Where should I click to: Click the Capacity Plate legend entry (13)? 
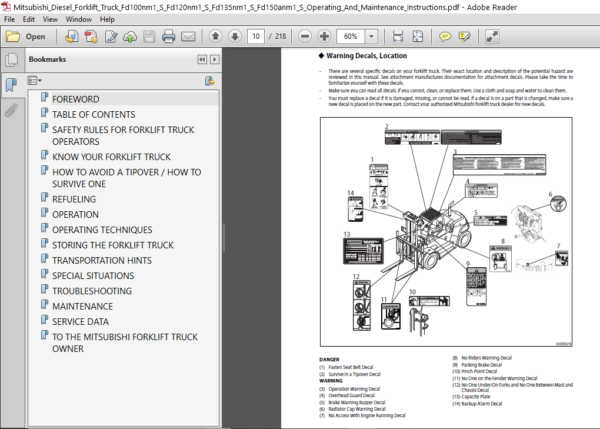(471, 397)
